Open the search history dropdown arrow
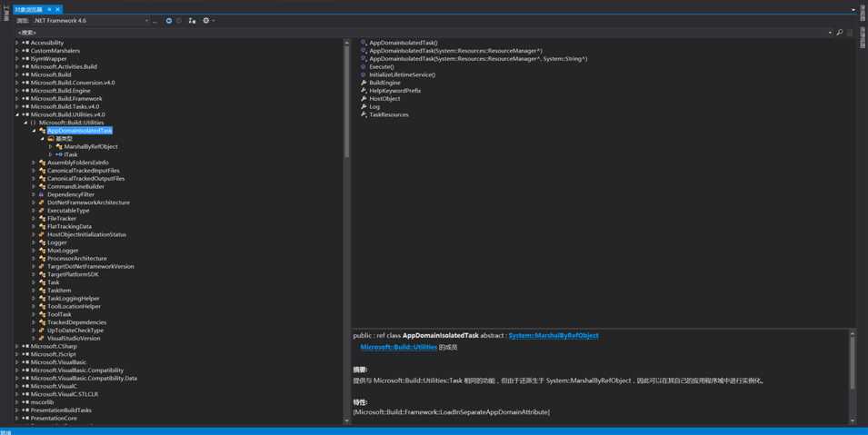868x435 pixels. click(x=830, y=33)
